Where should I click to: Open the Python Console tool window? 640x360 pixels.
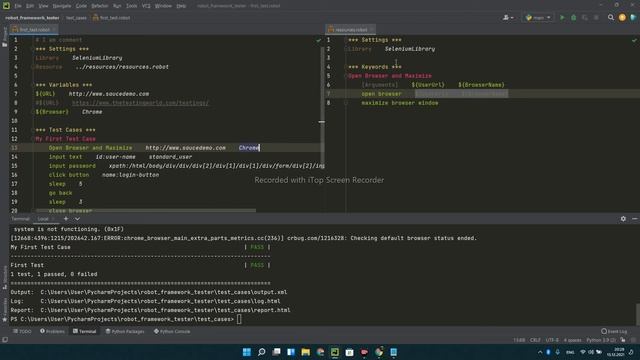(172, 331)
